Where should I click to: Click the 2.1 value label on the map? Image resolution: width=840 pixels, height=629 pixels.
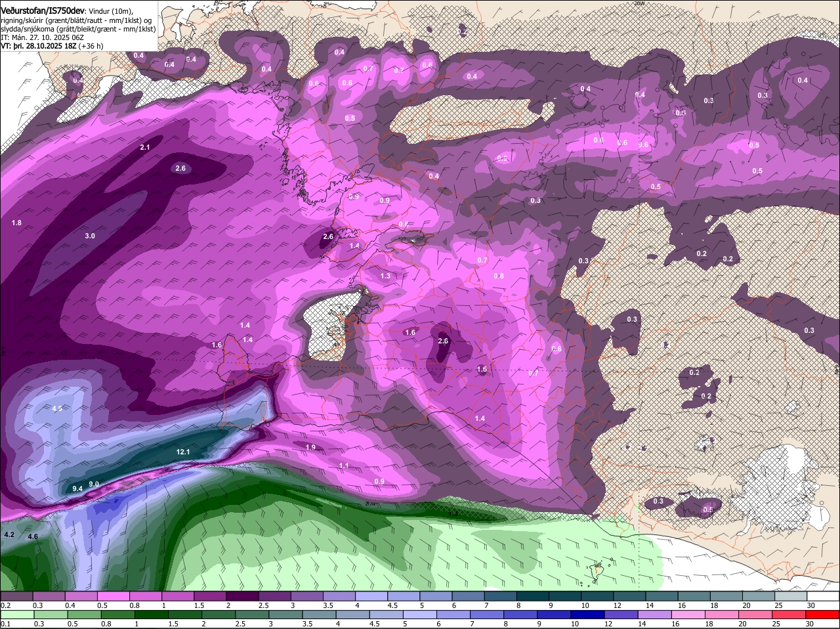(x=145, y=147)
